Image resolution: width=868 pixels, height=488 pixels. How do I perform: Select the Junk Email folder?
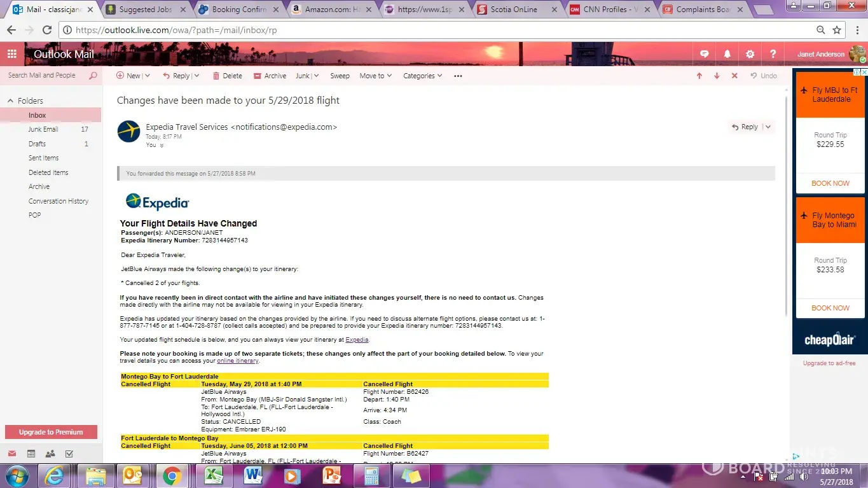pos(43,129)
